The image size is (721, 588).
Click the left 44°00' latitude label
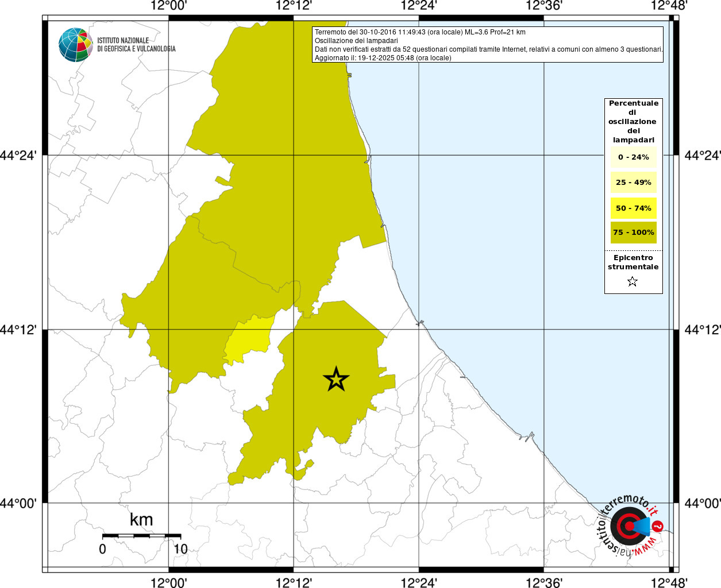[x=20, y=504]
